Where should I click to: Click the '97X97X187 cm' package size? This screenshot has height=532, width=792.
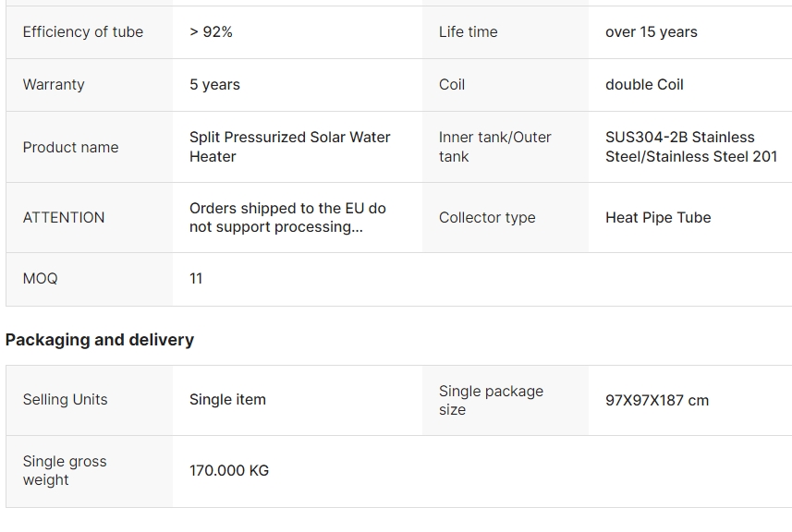coord(657,401)
